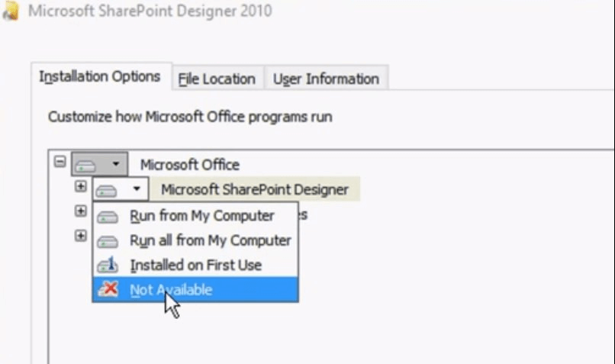Select Not Available menu entry
615x364 pixels.
point(195,289)
